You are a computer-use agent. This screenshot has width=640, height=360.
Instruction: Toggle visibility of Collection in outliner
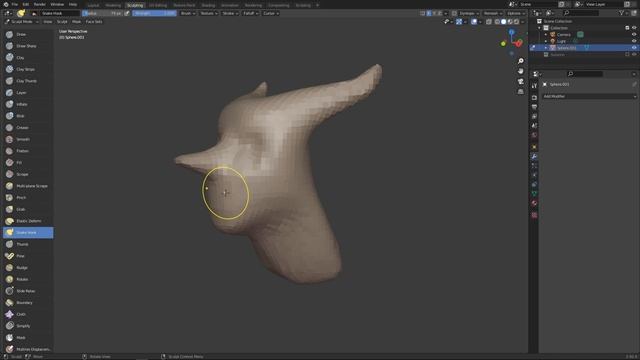(634, 28)
